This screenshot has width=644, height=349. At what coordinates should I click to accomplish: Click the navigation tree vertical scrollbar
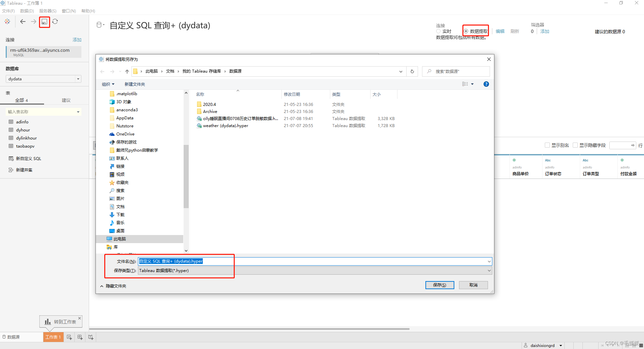(x=186, y=177)
